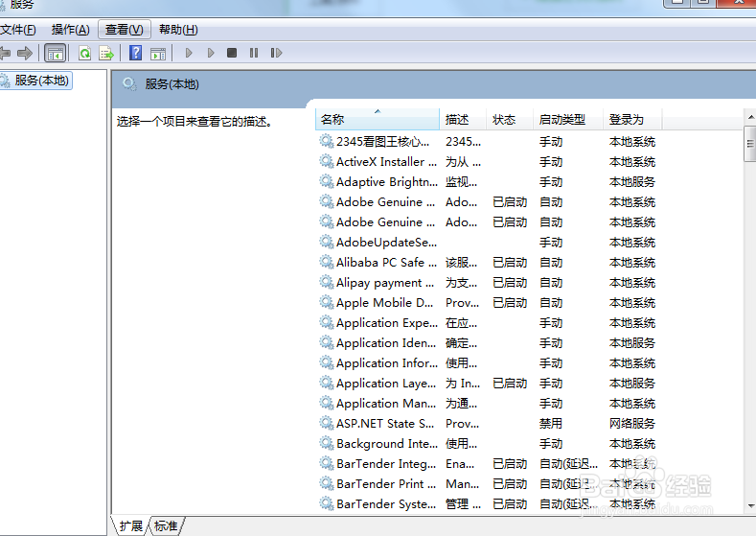Select the ActiveX Installer service
This screenshot has height=536, width=756.
(487, 162)
